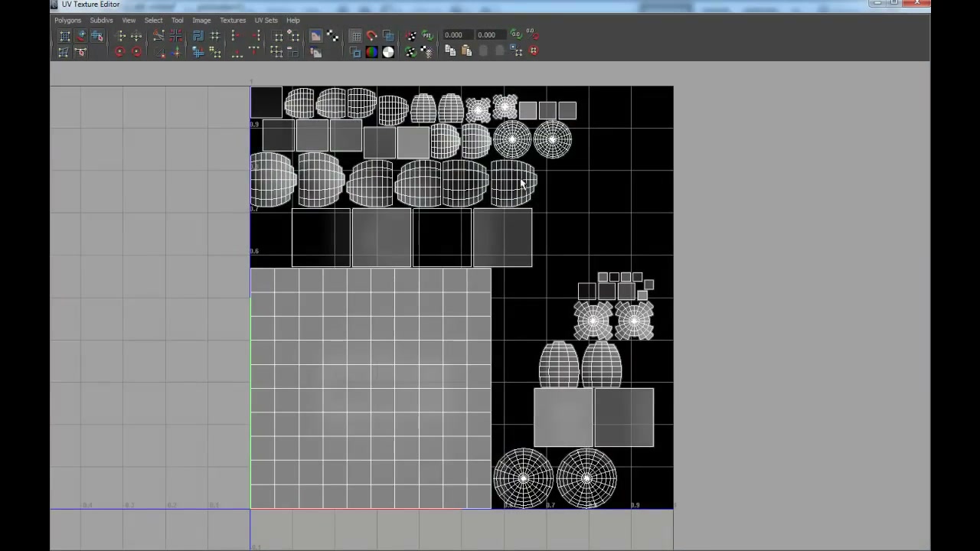980x551 pixels.
Task: Click the Unfold UVs icon
Action: (198, 52)
